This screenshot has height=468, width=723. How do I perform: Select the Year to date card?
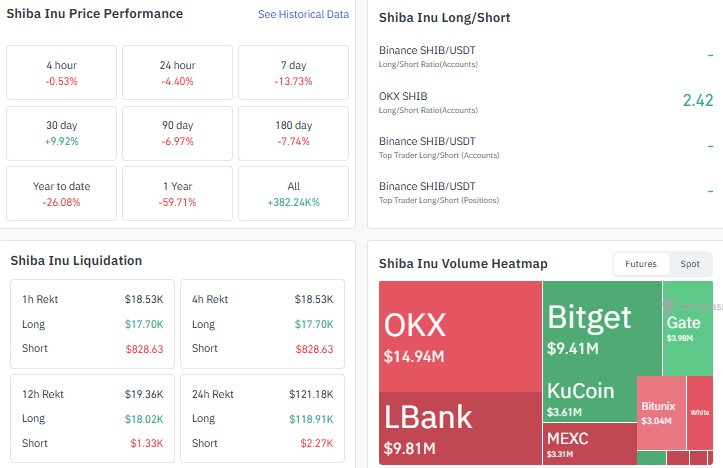tap(61, 194)
